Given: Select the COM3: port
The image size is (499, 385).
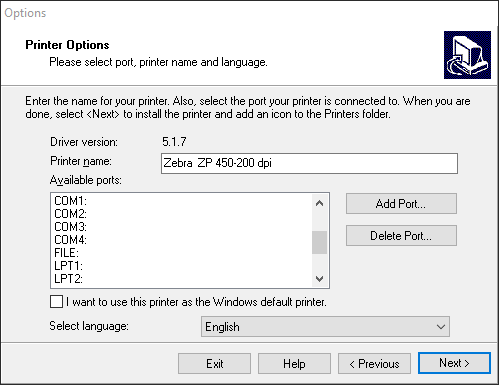Looking at the screenshot, I should coord(182,227).
